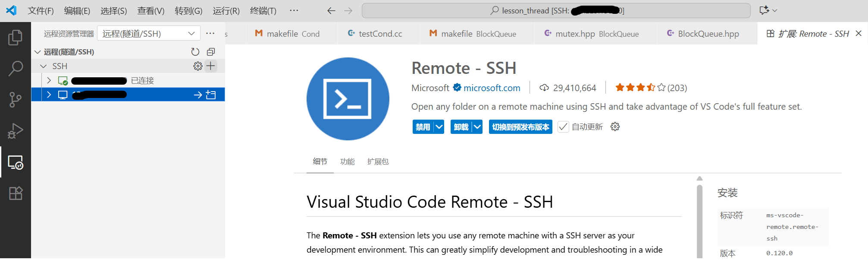Collapse the SSH tree node
The height and width of the screenshot is (263, 868).
(43, 66)
